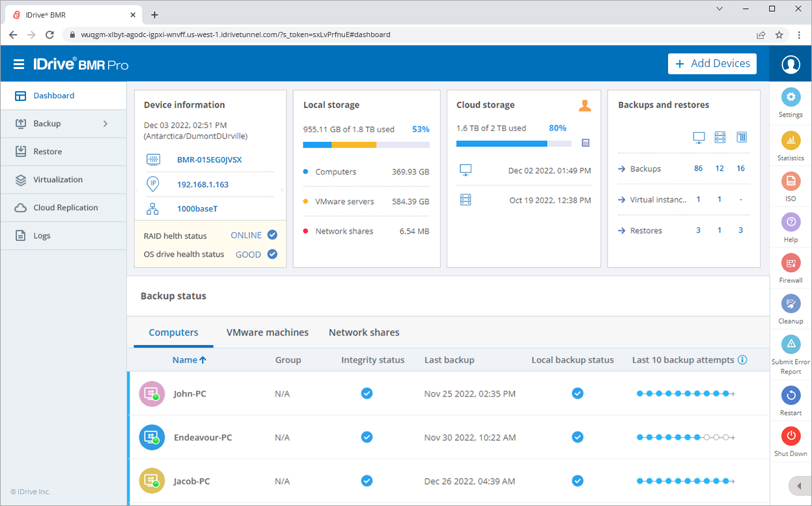The image size is (812, 506).
Task: Click the 192.168.1.163 IP address link
Action: click(x=203, y=184)
